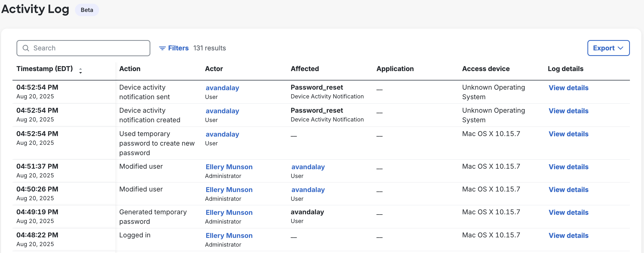Click the Filters funnel icon

(x=162, y=48)
